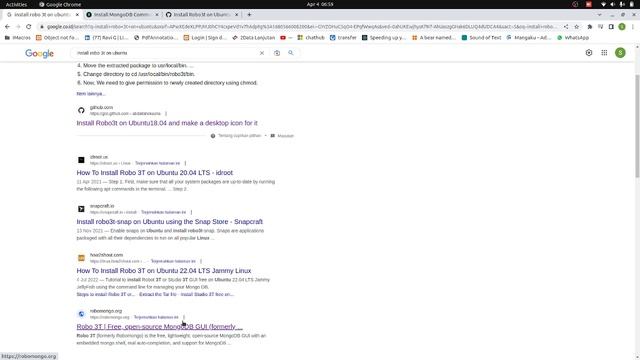Go back with the browser back arrow

[x=7, y=27]
